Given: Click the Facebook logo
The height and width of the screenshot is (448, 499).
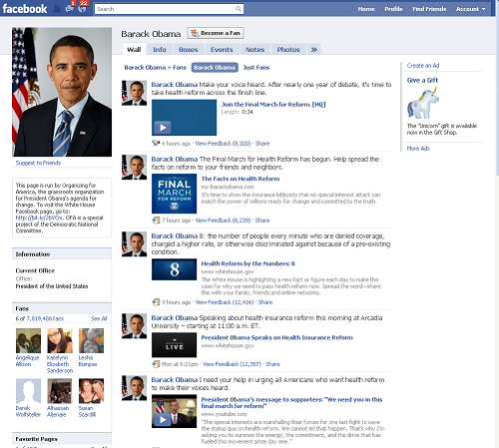Looking at the screenshot, I should pos(25,9).
